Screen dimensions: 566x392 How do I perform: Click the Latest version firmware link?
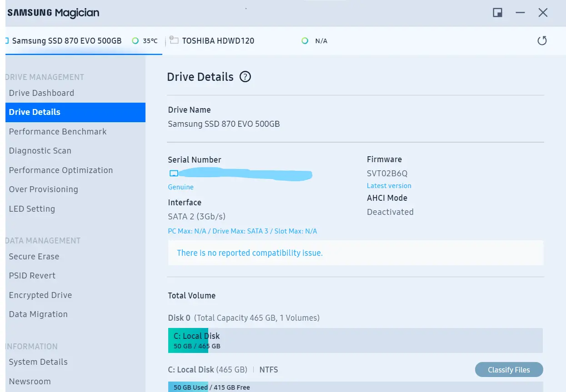coord(389,186)
